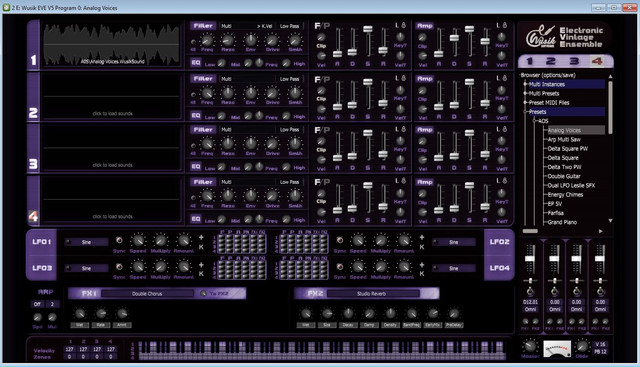This screenshot has width=640, height=367.
Task: Adjust the LFO1 Speed knob
Action: [x=138, y=241]
